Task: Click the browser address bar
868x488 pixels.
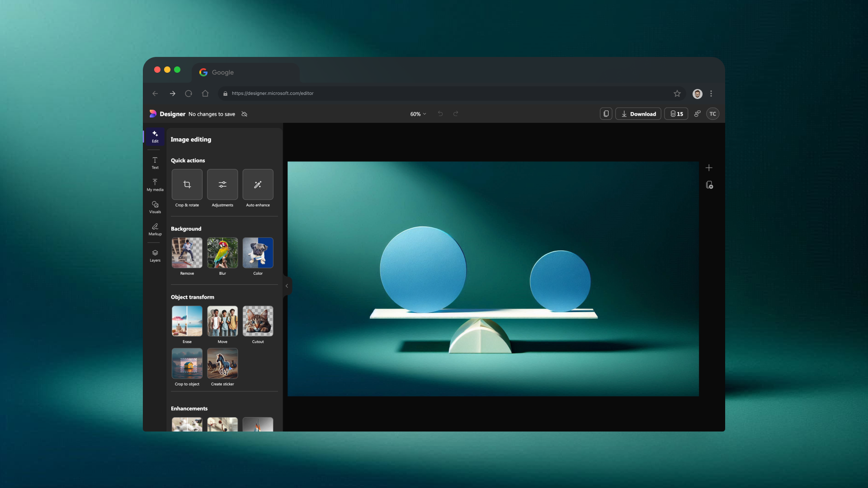Action: (452, 94)
